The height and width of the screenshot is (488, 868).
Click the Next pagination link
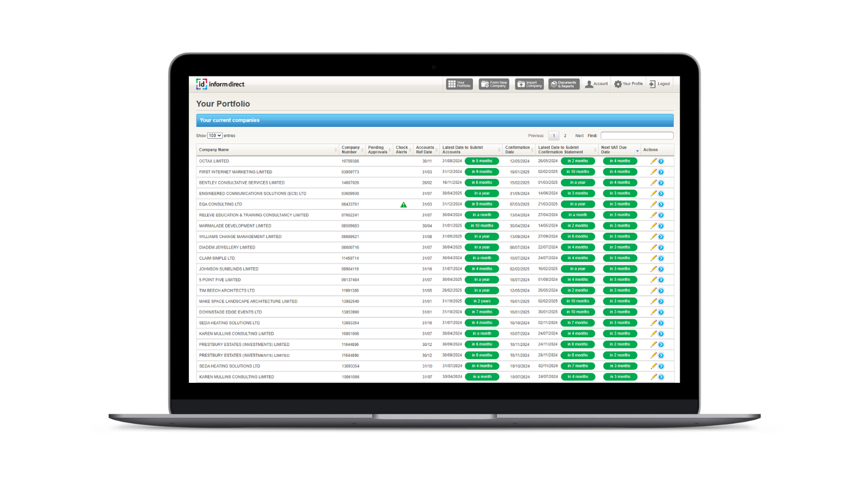point(579,136)
